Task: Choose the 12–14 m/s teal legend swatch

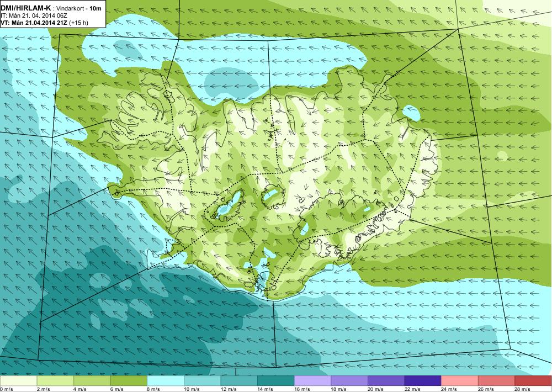Action: (x=239, y=381)
